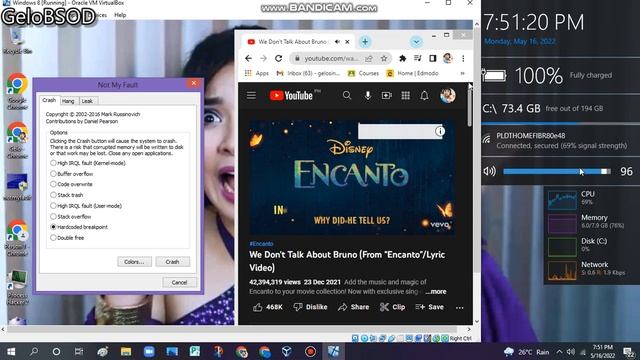Screen dimensions: 640x360
Task: Open more actions ellipsis under video
Action: click(460, 307)
